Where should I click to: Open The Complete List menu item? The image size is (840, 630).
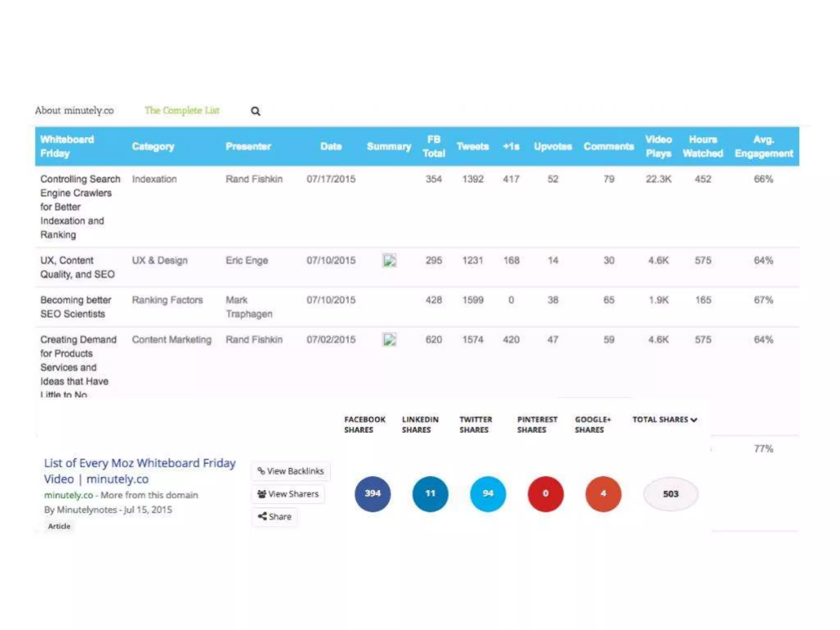[182, 110]
